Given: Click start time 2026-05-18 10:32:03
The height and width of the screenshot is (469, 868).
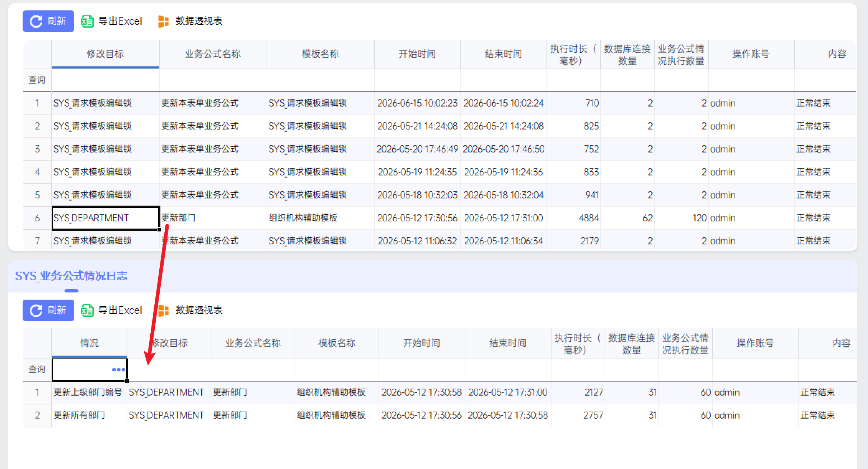Looking at the screenshot, I should (x=418, y=195).
